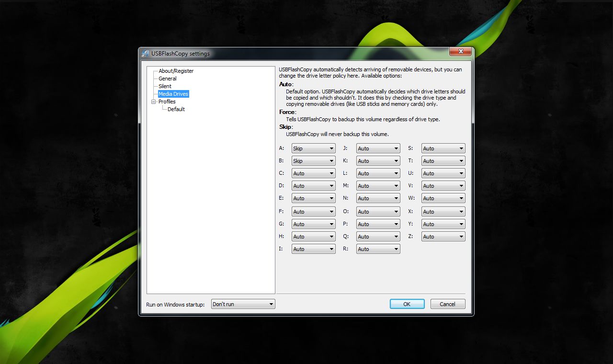Open the drive X: policy dropdown

(x=443, y=212)
